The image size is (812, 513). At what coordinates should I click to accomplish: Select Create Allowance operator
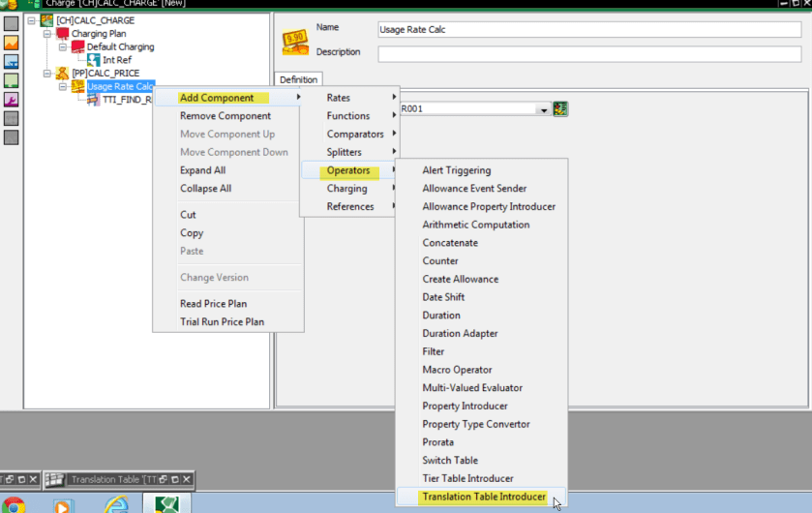click(482, 279)
